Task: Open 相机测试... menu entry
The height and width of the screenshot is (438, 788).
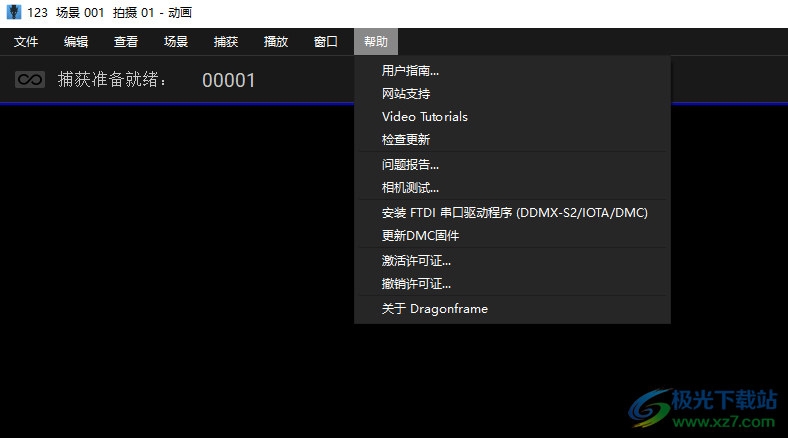Action: point(513,188)
